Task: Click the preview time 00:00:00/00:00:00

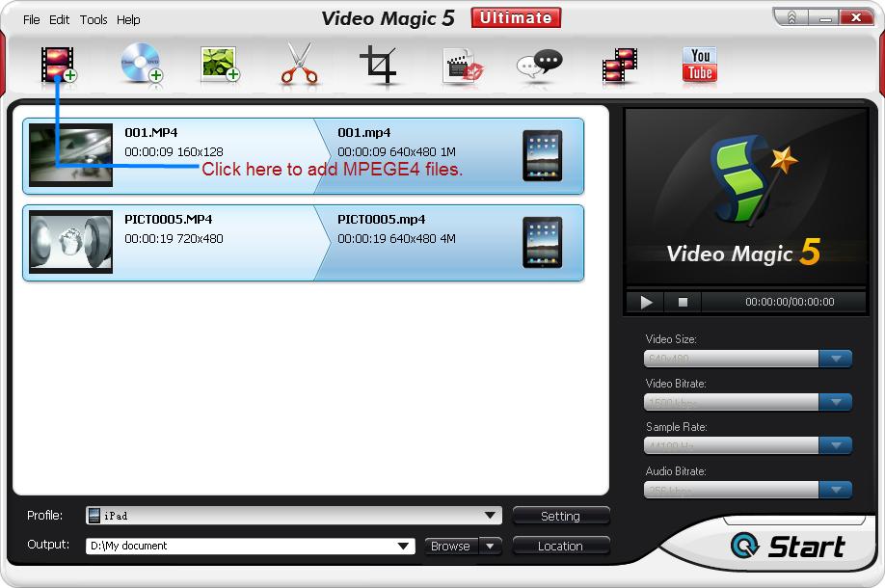Action: (x=790, y=302)
